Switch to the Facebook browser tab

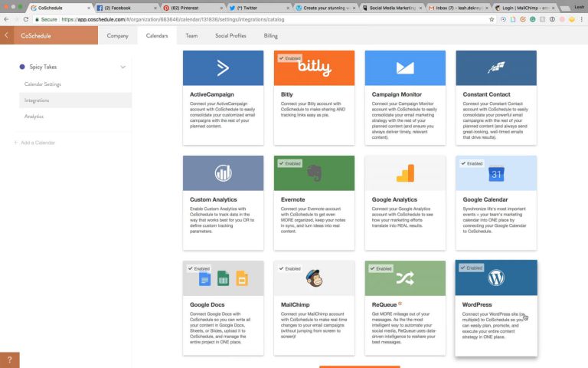tap(126, 8)
